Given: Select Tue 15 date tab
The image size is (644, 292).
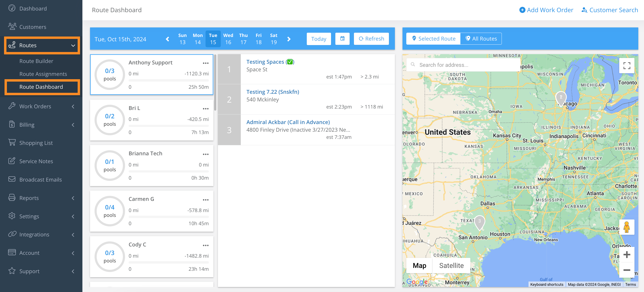Looking at the screenshot, I should pyautogui.click(x=213, y=39).
